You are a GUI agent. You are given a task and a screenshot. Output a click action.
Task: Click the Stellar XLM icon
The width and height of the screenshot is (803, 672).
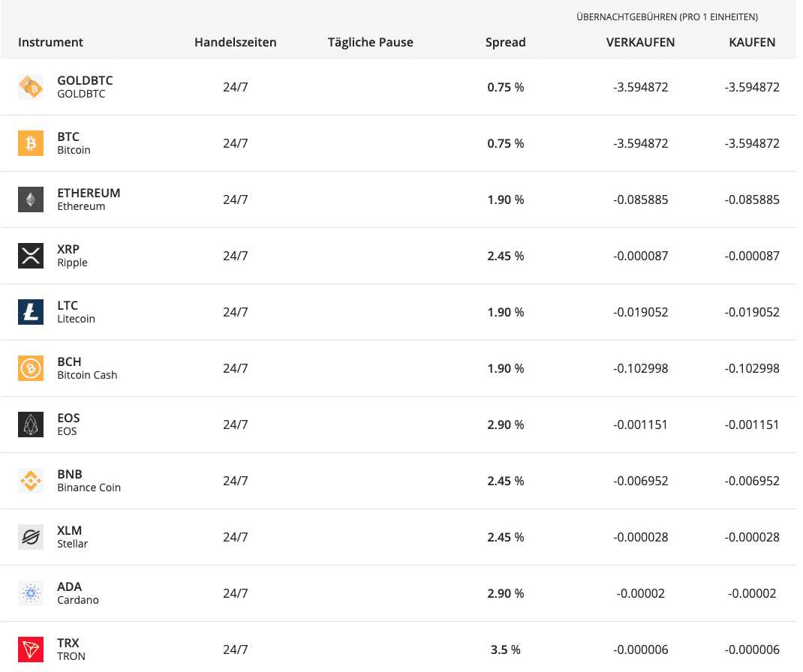pos(31,538)
